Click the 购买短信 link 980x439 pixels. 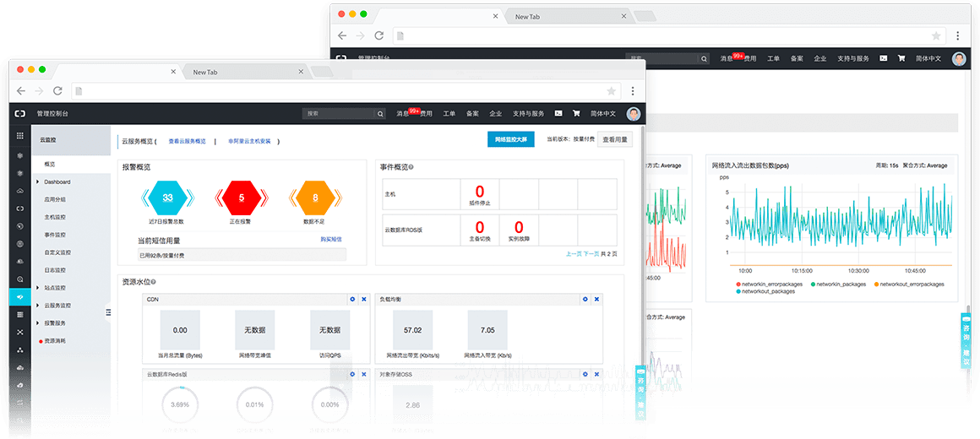330,240
